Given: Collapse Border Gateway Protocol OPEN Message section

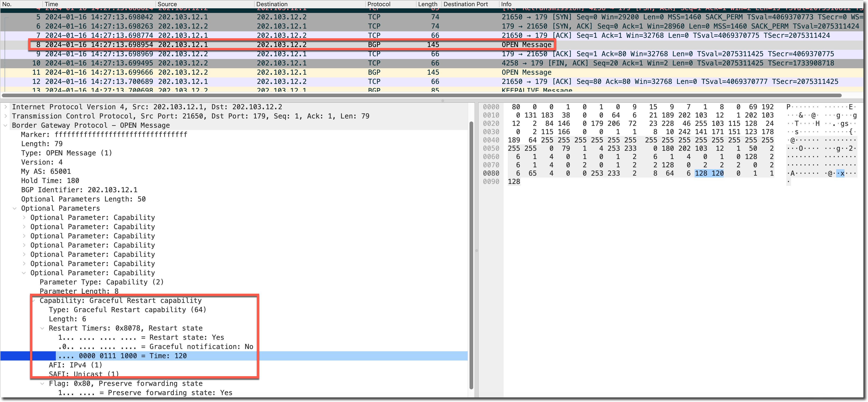Looking at the screenshot, I should tap(5, 126).
